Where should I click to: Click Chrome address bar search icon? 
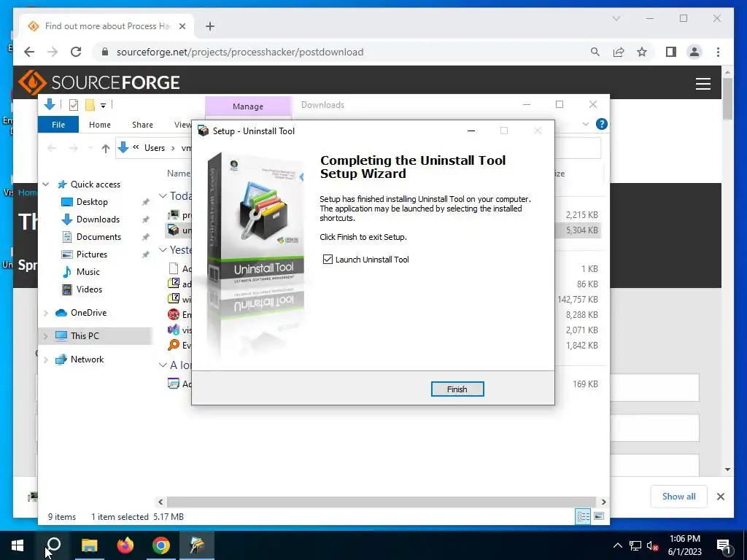tap(595, 52)
